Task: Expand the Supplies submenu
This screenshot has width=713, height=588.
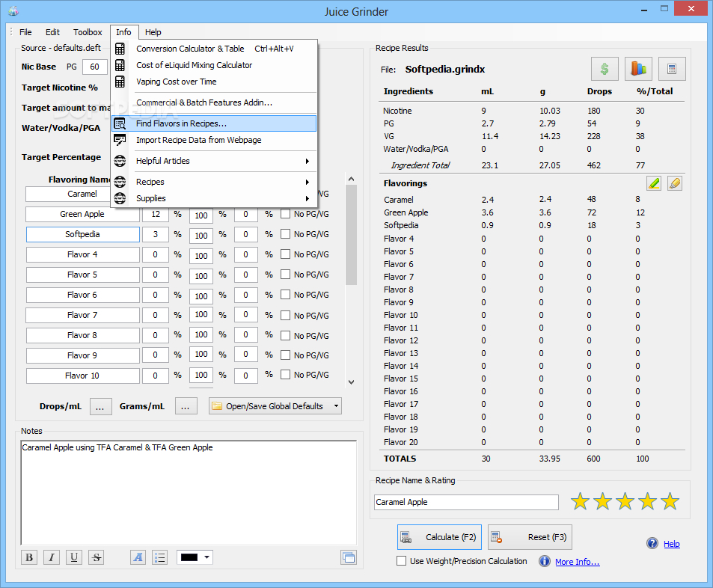Action: 307,198
